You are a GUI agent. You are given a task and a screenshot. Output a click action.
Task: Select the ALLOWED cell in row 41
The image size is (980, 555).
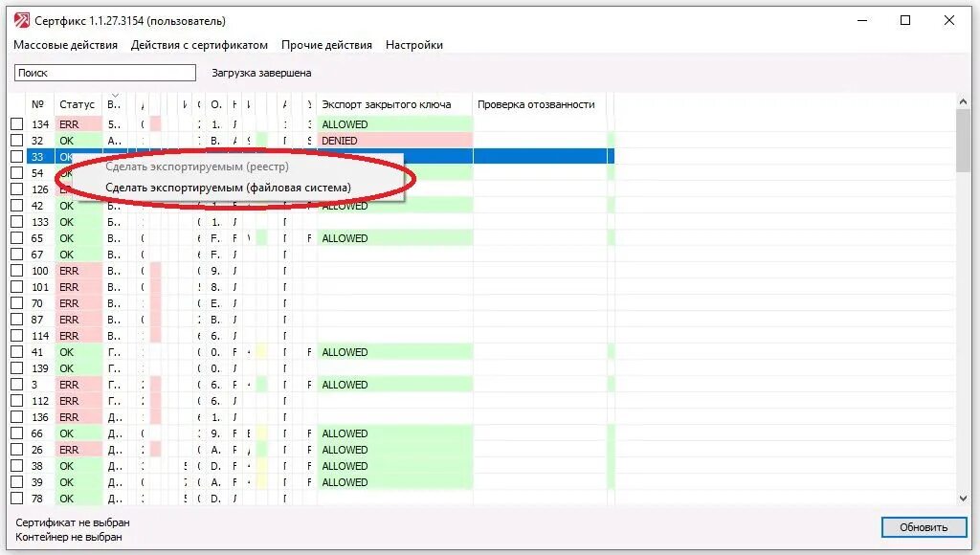click(394, 352)
